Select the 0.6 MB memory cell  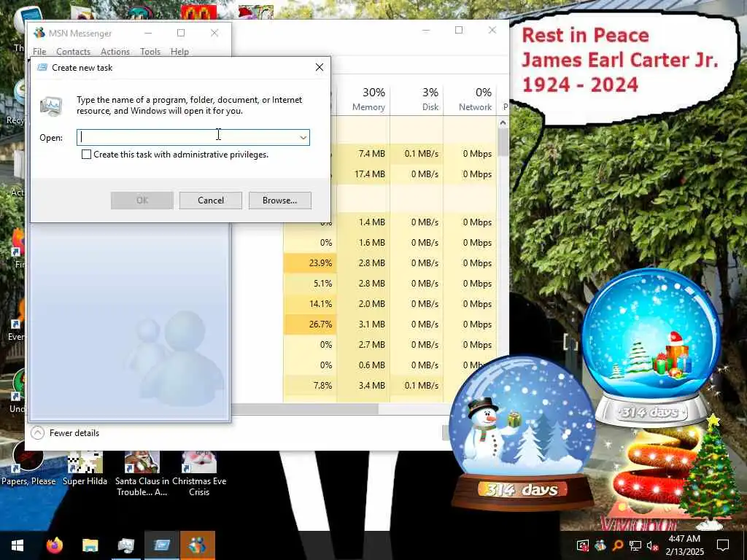click(x=364, y=365)
